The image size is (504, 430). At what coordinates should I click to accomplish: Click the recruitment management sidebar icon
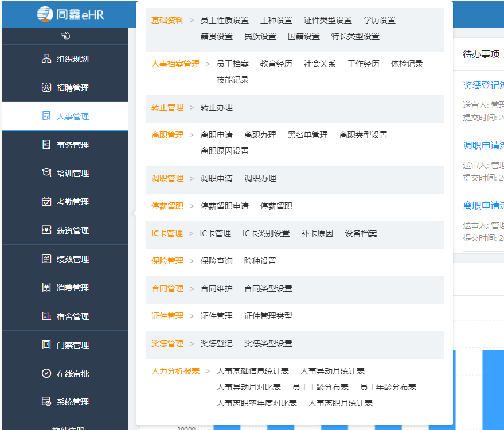click(x=46, y=88)
